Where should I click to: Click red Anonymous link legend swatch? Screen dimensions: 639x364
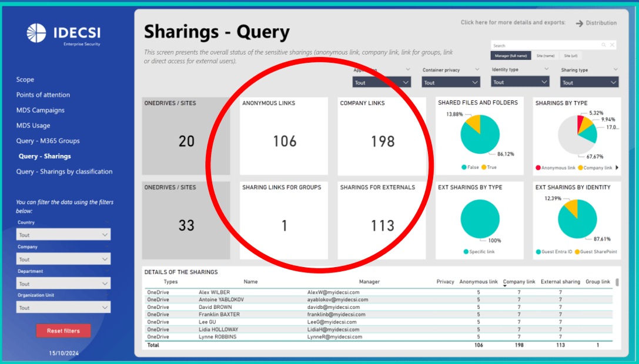[538, 168]
